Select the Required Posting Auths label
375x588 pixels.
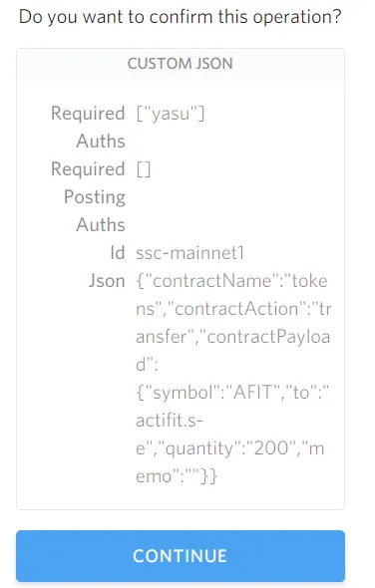(x=88, y=197)
